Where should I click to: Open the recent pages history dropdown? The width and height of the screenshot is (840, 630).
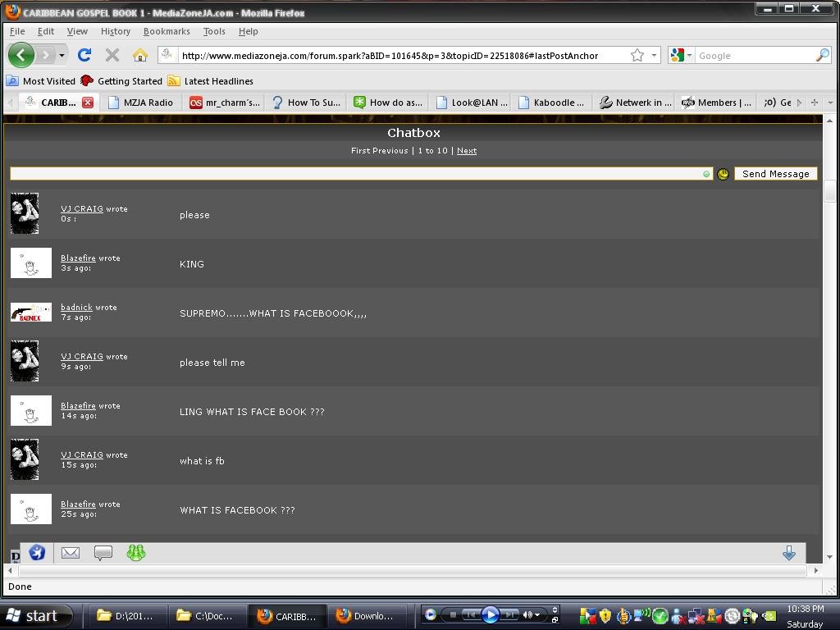pyautogui.click(x=62, y=55)
